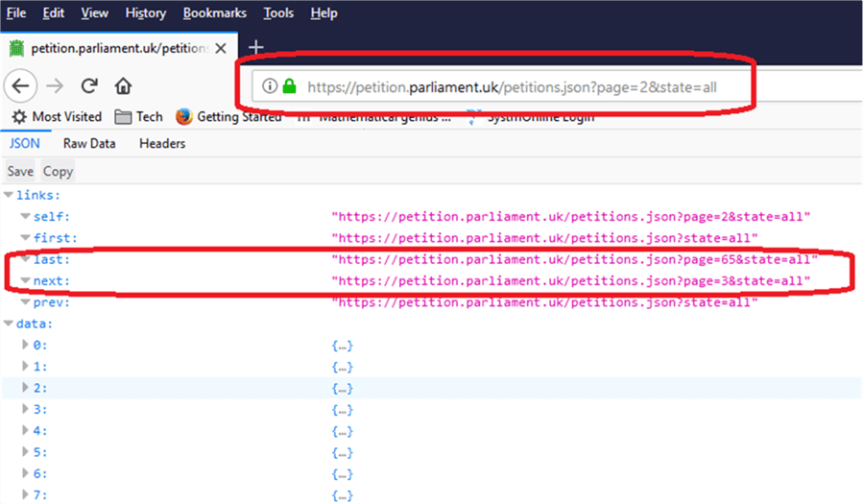Click the next URL value with page=3
863x504 pixels.
[x=571, y=281]
